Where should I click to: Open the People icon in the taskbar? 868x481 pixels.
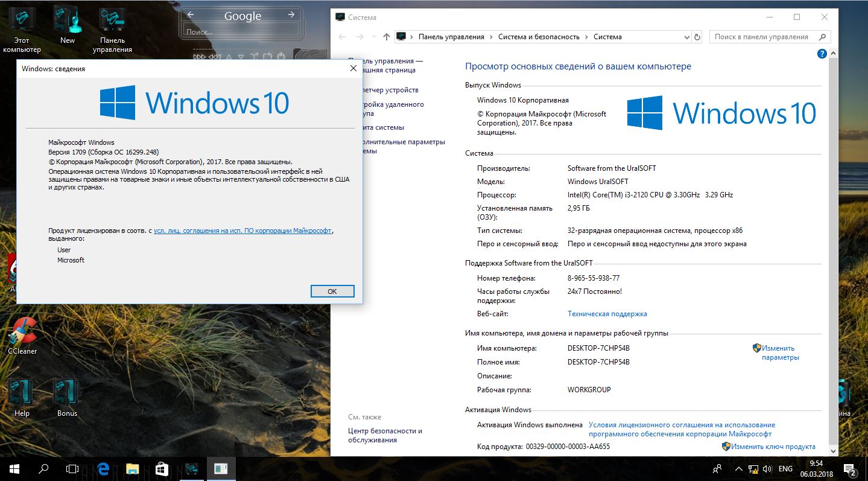tap(717, 468)
